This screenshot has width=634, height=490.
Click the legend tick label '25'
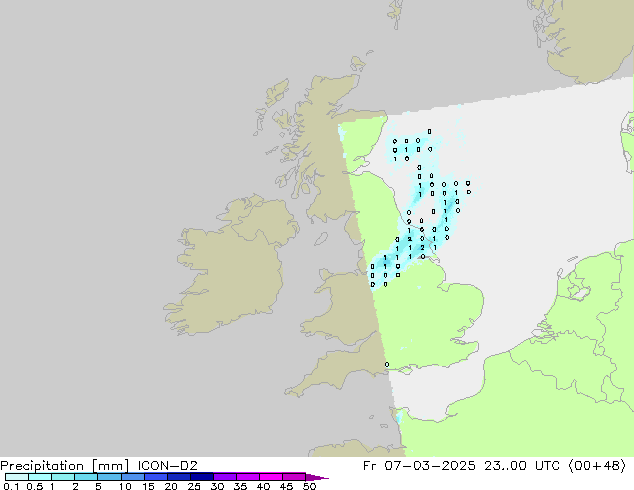[194, 486]
